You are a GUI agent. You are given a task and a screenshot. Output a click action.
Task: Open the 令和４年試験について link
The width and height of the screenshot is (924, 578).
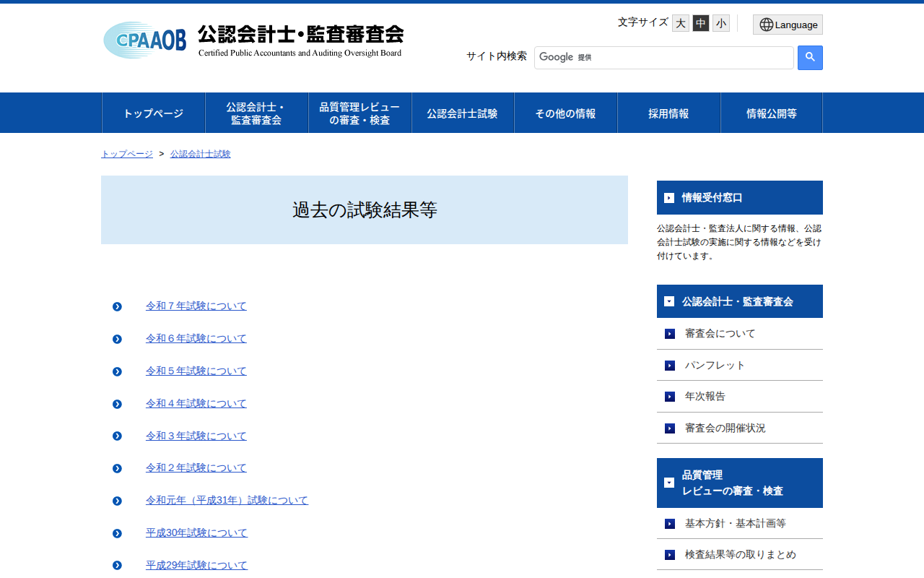click(196, 403)
